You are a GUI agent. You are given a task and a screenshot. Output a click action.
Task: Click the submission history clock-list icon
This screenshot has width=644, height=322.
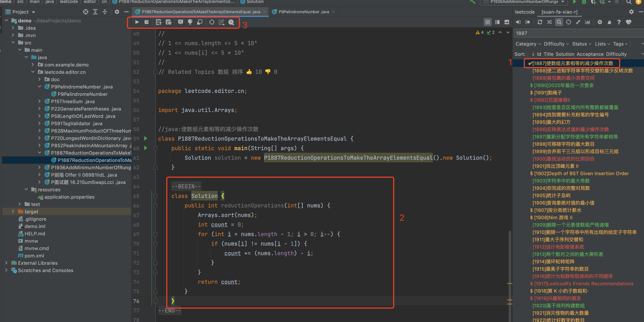pos(168,22)
